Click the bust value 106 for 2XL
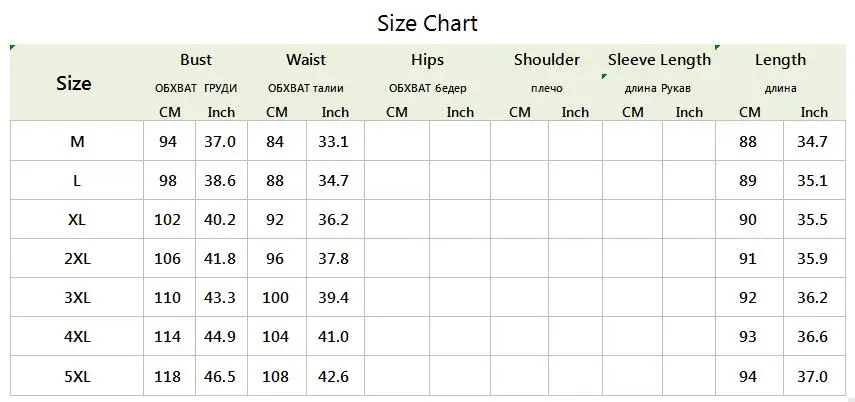The image size is (855, 402). pos(167,258)
